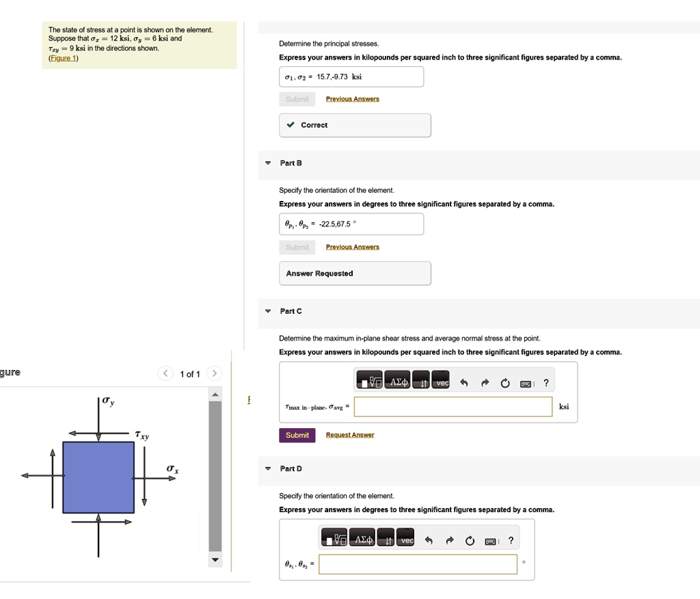
Task: Click the ΑΣφ Greek symbols icon in Part C
Action: (399, 382)
